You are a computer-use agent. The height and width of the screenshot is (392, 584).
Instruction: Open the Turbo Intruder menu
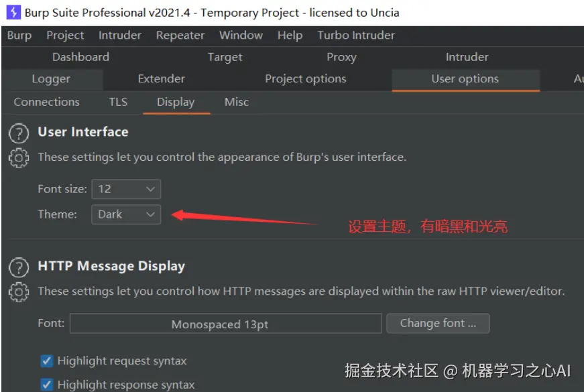point(355,36)
